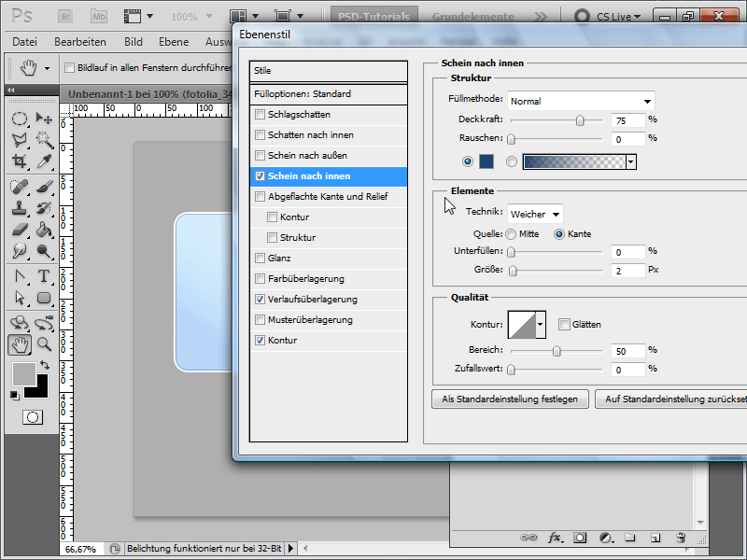Open the Datei menu
The height and width of the screenshot is (560, 747).
(x=25, y=42)
